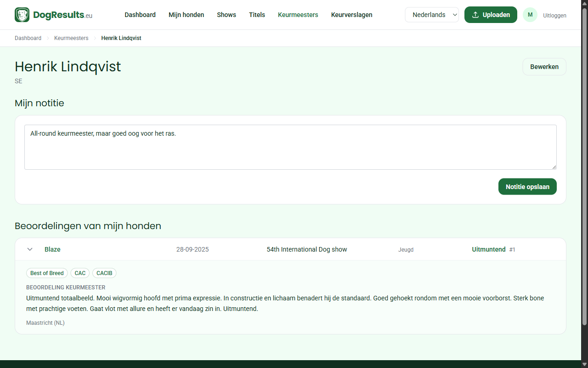Click Beoordeling keurmeester heading
Image resolution: width=588 pixels, height=368 pixels.
66,287
